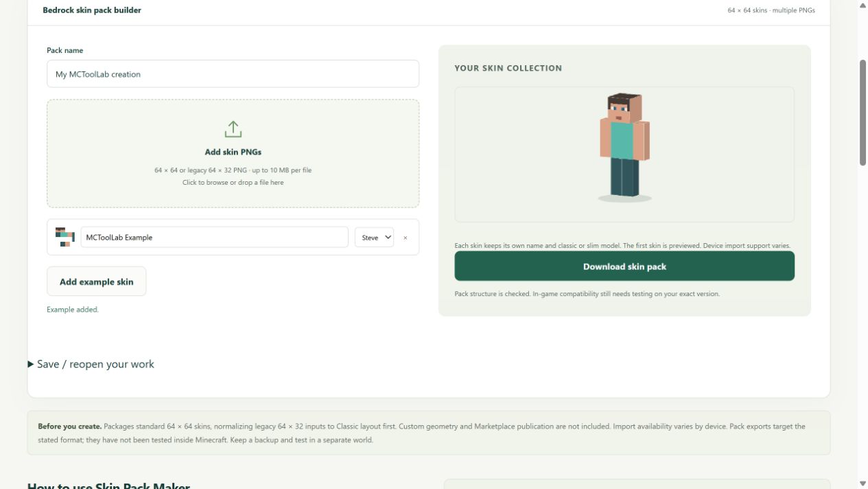Remove the MCToolLab Example skin
This screenshot has width=868, height=489.
[x=405, y=238]
